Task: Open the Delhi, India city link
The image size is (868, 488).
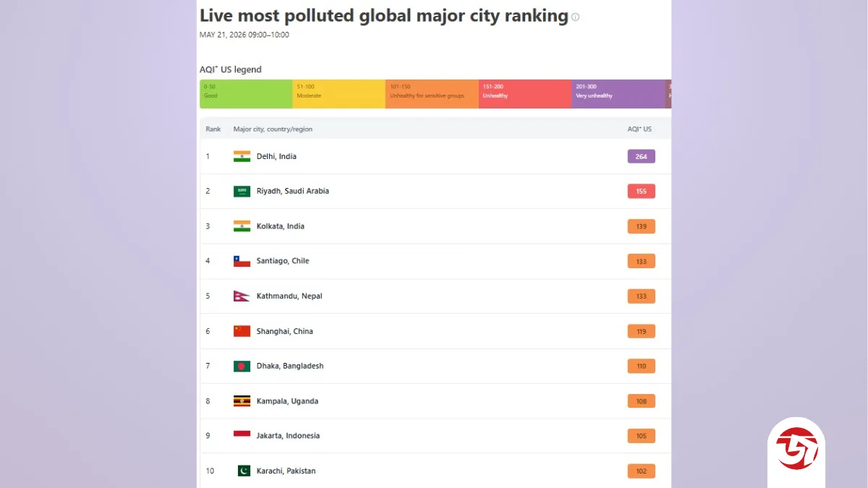Action: click(276, 156)
